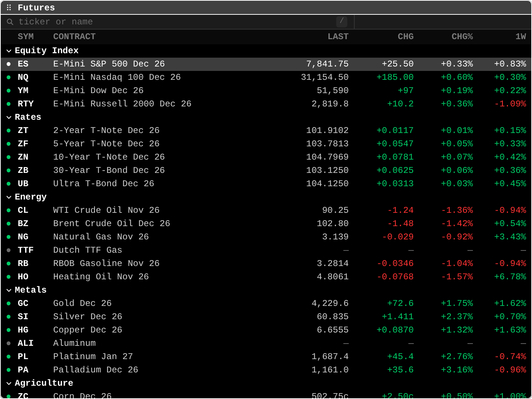Click the WTI Crude change value -1.24

tap(400, 210)
